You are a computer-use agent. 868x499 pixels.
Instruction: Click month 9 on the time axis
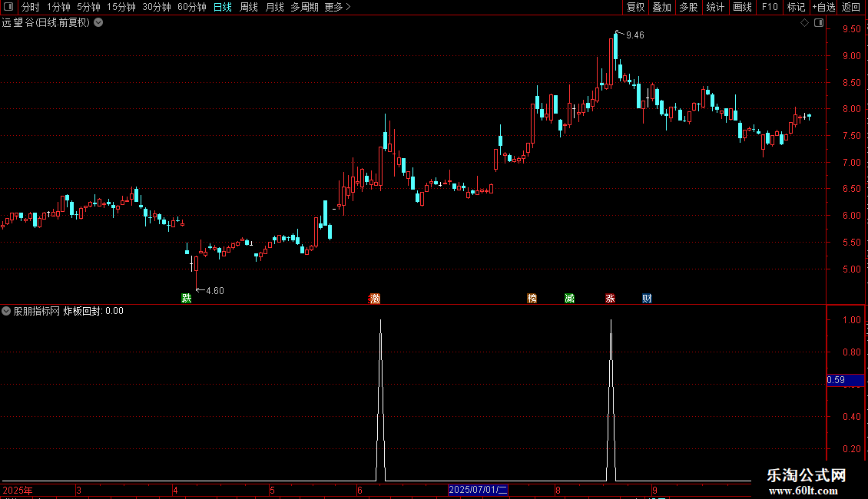pos(655,490)
